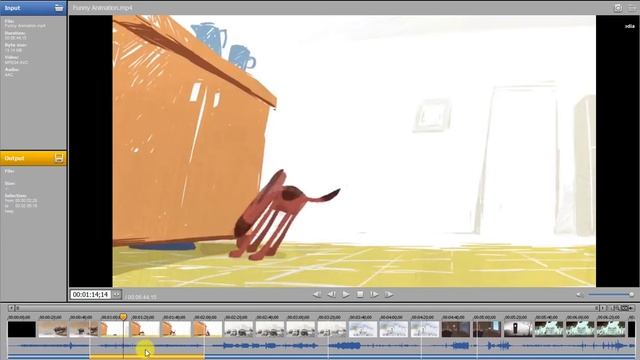This screenshot has width=640, height=360.
Task: Click the Output panel header
Action: (x=33, y=158)
